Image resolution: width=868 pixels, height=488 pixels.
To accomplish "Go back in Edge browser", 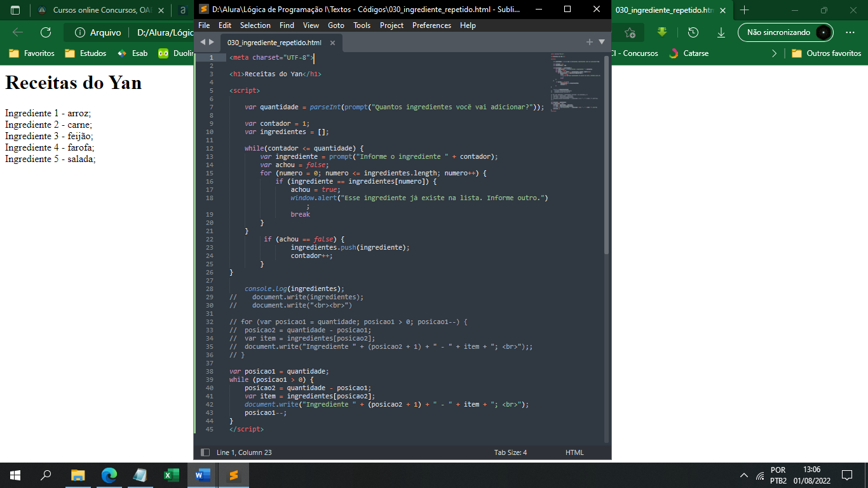I will [x=18, y=32].
